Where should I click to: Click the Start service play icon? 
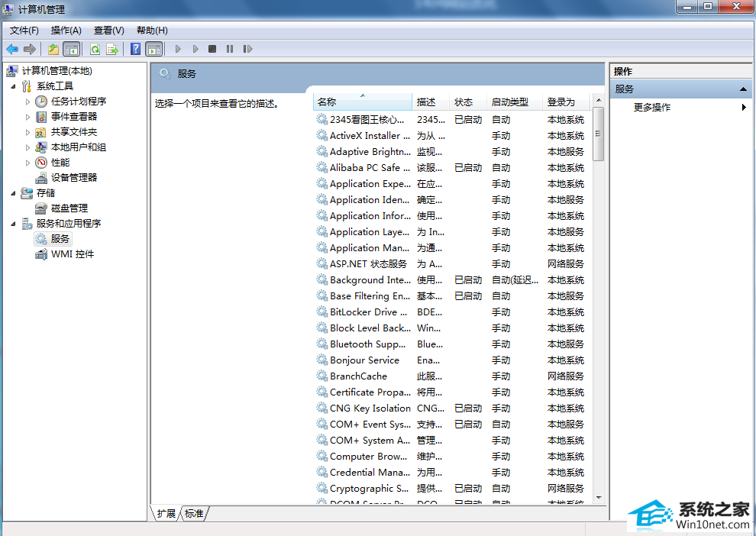178,49
